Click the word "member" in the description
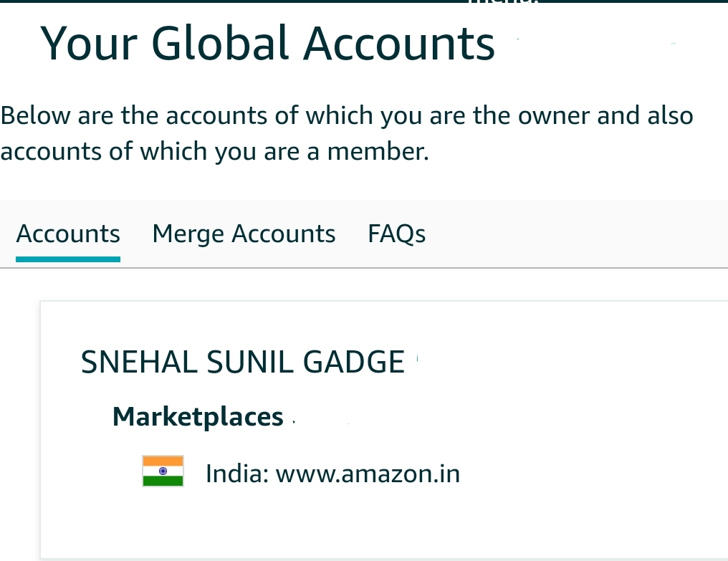This screenshot has height=561, width=728. tap(385, 151)
